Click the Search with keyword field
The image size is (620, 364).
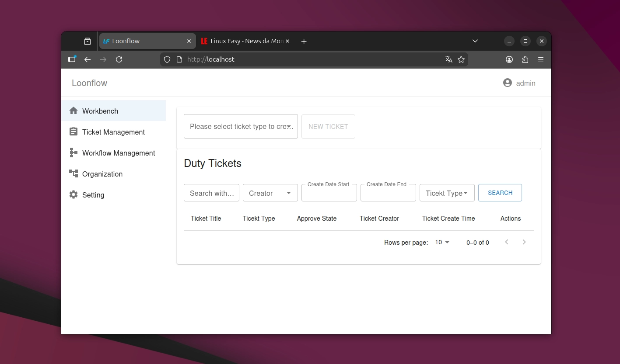point(211,193)
